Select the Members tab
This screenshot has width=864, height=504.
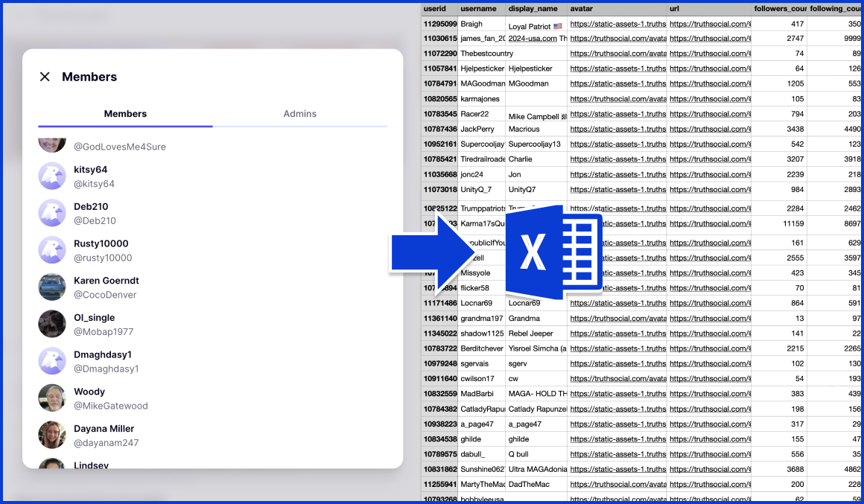125,114
